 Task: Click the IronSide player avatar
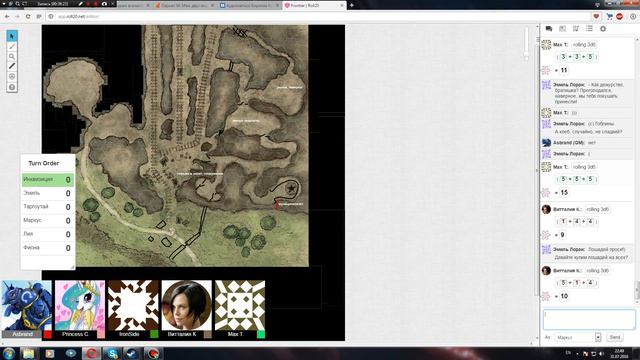click(133, 305)
